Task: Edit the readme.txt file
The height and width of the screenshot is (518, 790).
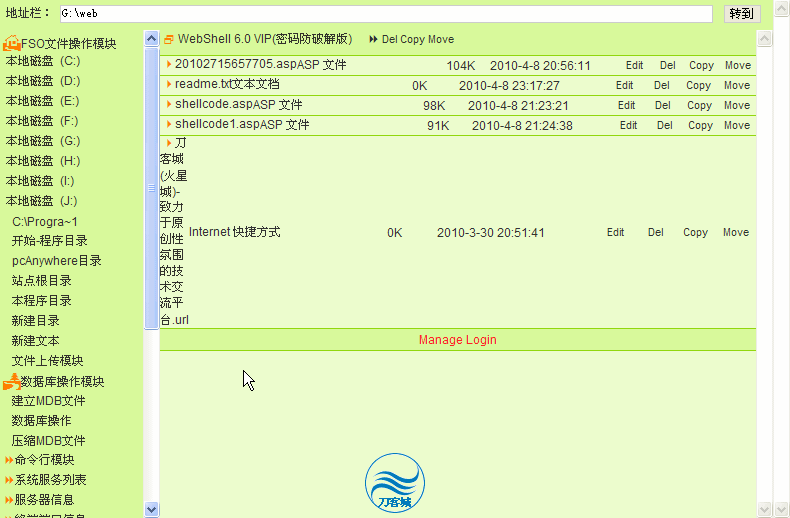Action: (x=624, y=86)
